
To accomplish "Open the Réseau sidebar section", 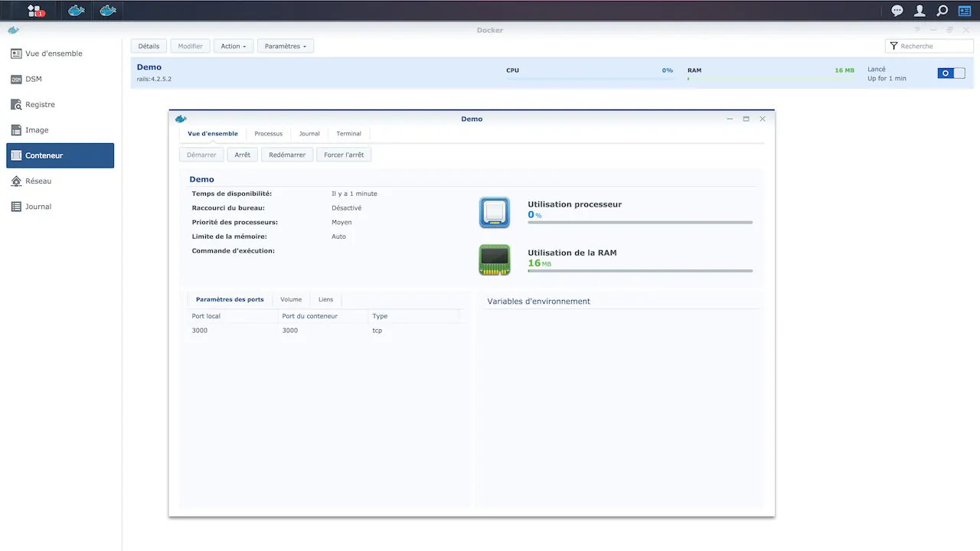I will (60, 181).
